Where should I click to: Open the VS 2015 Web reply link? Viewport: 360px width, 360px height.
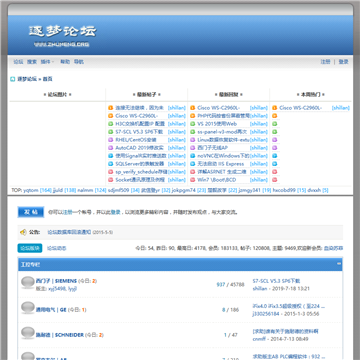[217, 124]
